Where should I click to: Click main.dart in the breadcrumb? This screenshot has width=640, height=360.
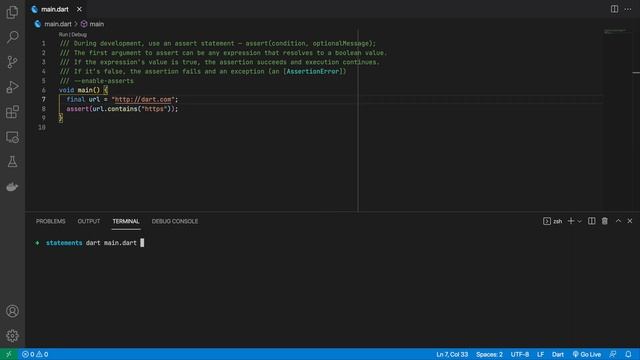[58, 24]
